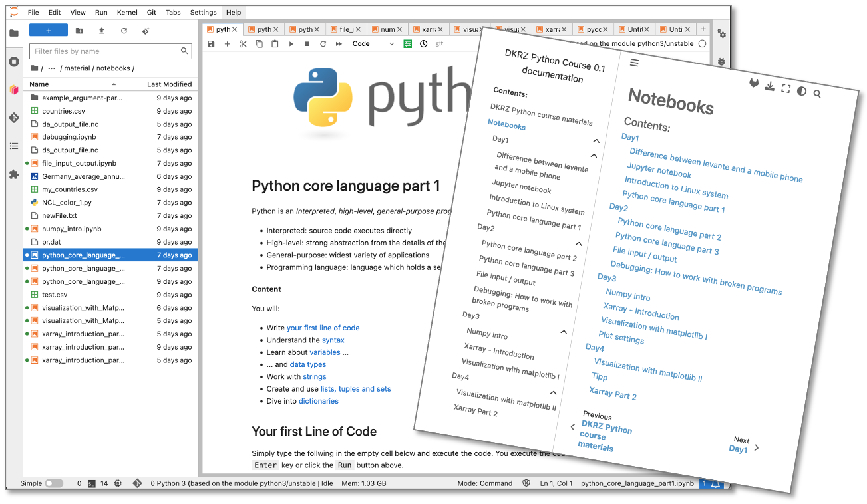Open the extension manager puzzle icon
The width and height of the screenshot is (867, 504).
pyautogui.click(x=13, y=174)
